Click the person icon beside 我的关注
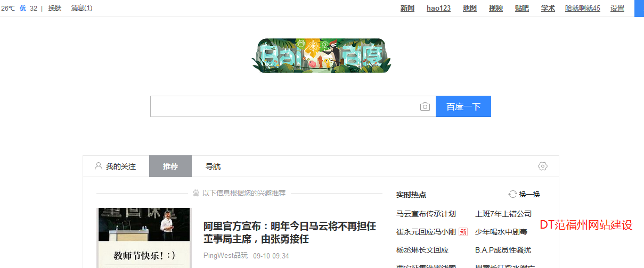 [x=98, y=166]
